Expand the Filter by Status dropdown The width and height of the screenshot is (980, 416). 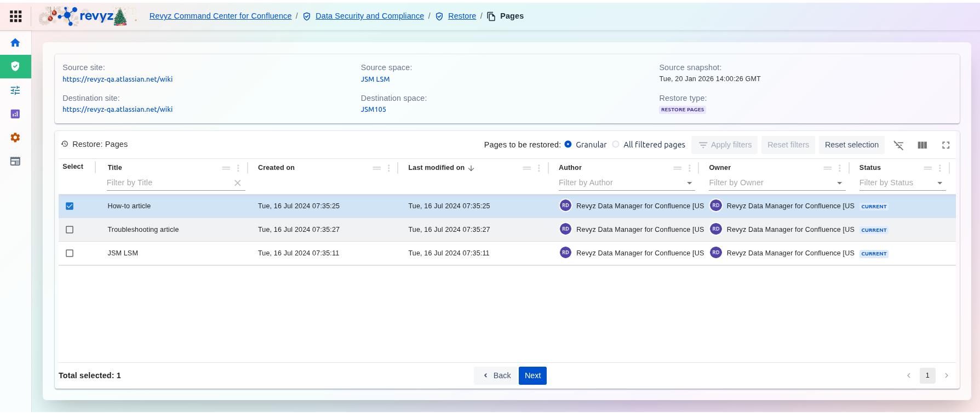click(940, 183)
